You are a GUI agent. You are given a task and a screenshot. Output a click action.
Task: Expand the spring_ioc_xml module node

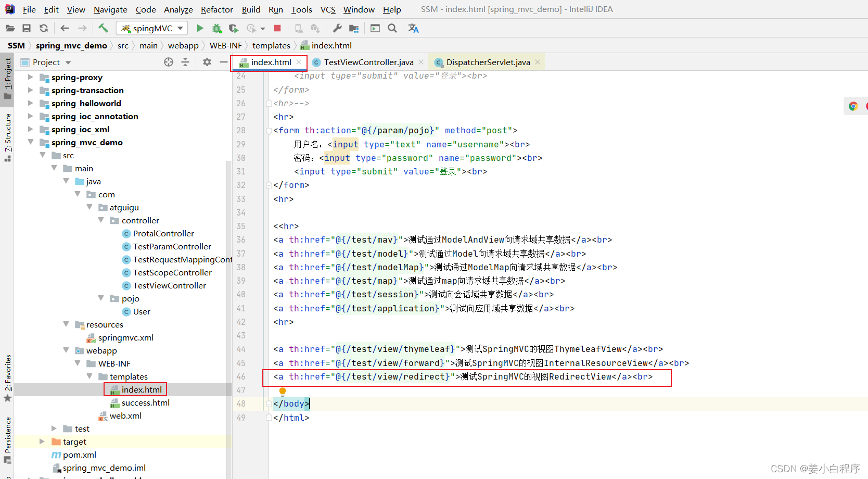click(x=31, y=129)
